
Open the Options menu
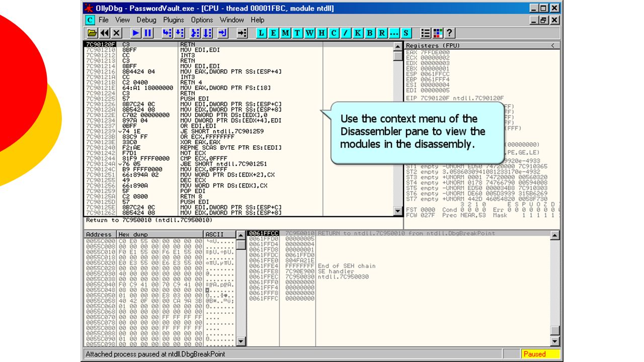pyautogui.click(x=202, y=20)
